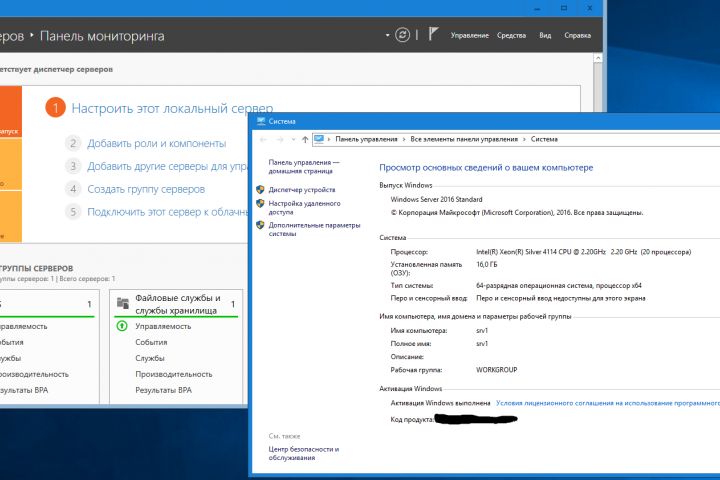Click shield icon next to Настройка удаленного доступа
Screen dimensions: 720x480
pos(260,203)
